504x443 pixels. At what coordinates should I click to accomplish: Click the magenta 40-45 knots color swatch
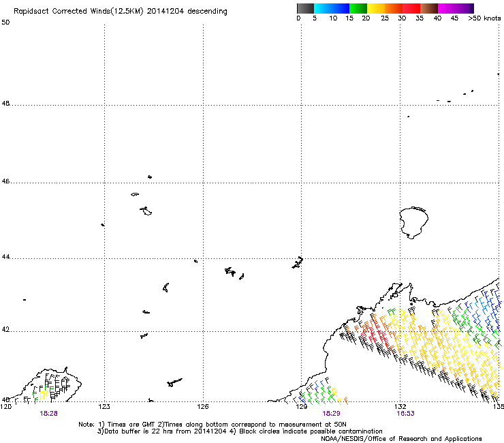447,8
